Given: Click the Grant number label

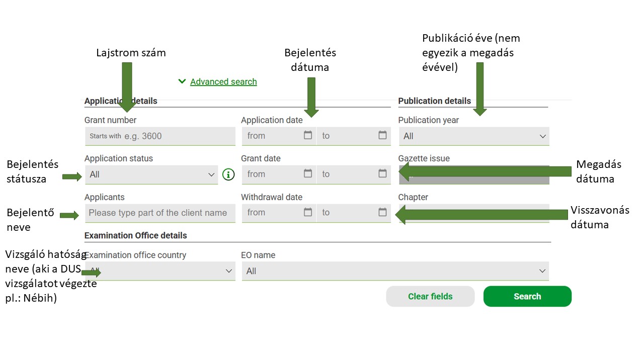Looking at the screenshot, I should 110,120.
